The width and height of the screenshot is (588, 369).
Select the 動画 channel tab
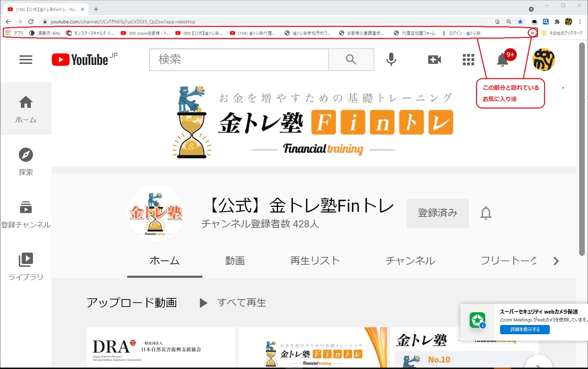(x=235, y=261)
